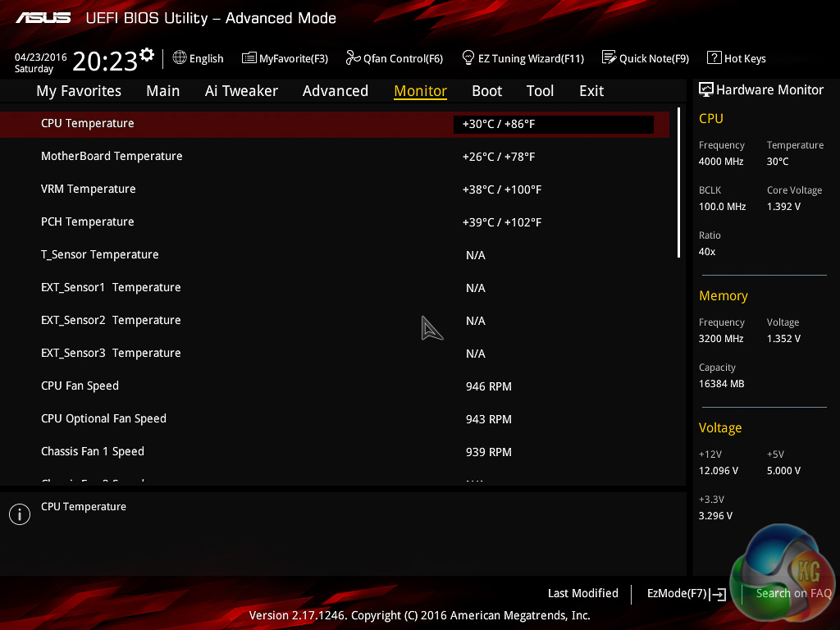840x630 pixels.
Task: Go to the Advanced tab
Action: (x=335, y=91)
